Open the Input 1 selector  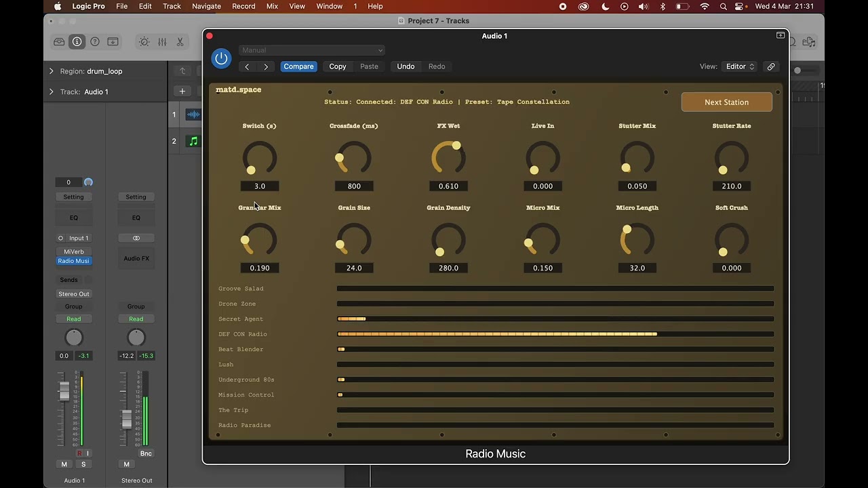[x=74, y=238]
